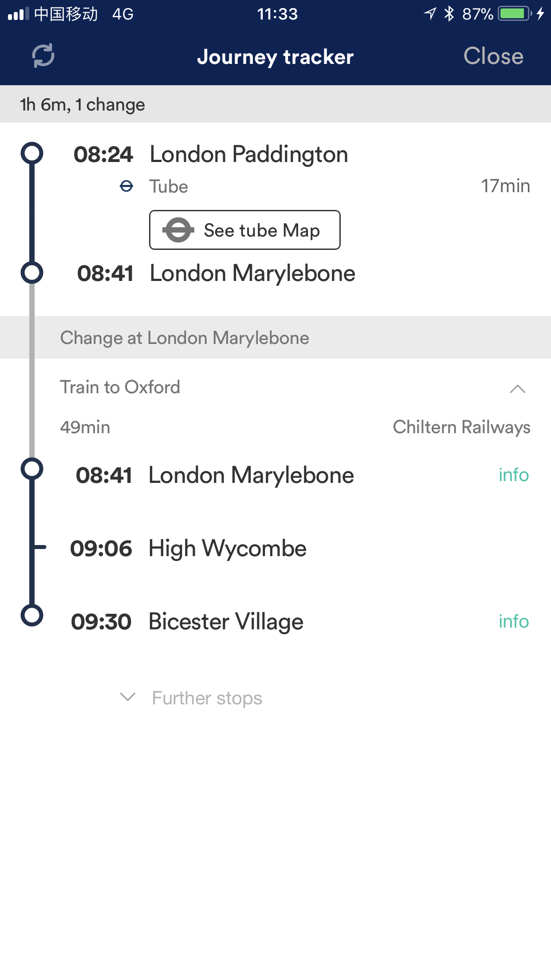
Task: Tap the Chiltern Railways operator label
Action: coord(461,427)
